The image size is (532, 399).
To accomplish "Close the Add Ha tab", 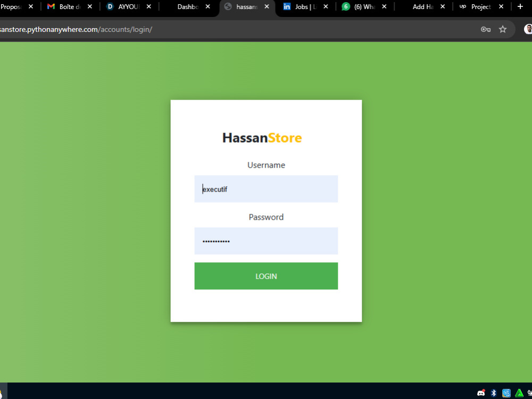I will 443,6.
